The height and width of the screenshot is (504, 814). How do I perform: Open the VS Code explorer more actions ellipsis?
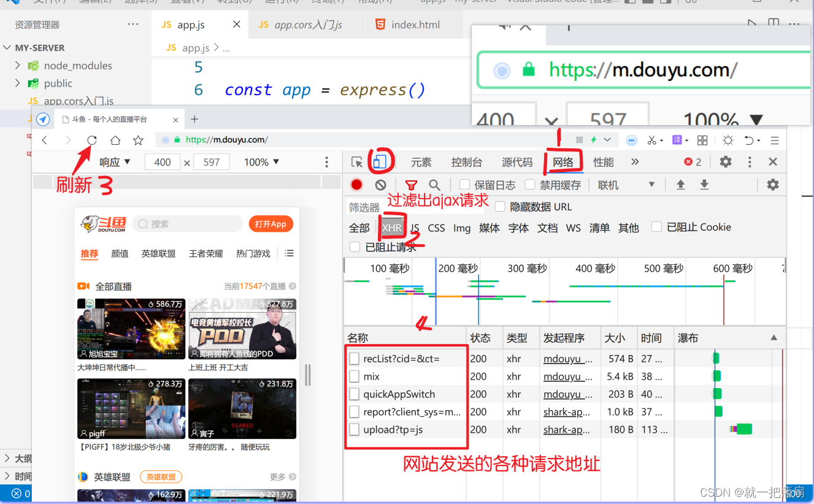click(x=133, y=25)
